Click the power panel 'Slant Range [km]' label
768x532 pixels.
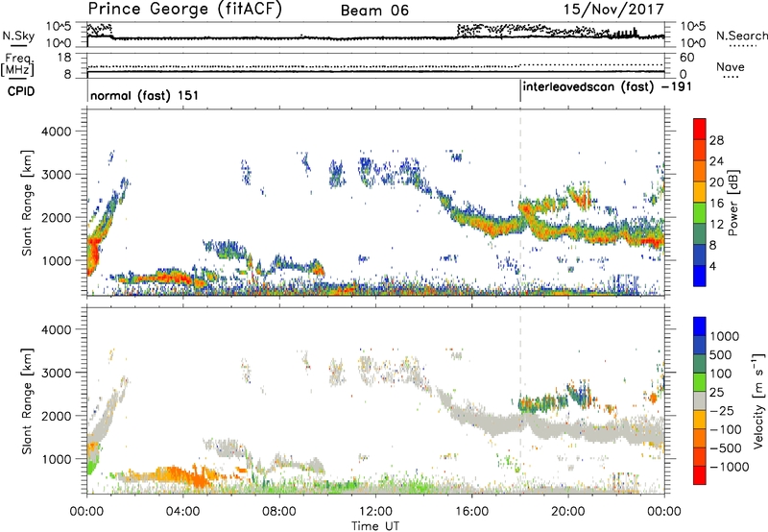click(x=27, y=203)
